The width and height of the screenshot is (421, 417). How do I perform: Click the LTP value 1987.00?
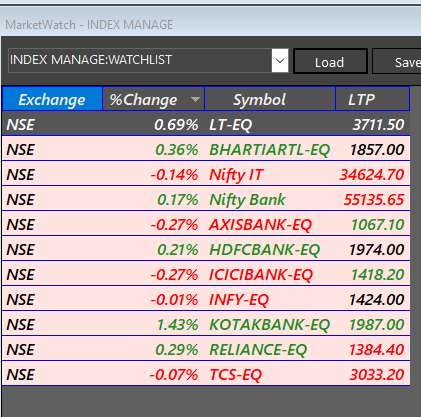[377, 325]
